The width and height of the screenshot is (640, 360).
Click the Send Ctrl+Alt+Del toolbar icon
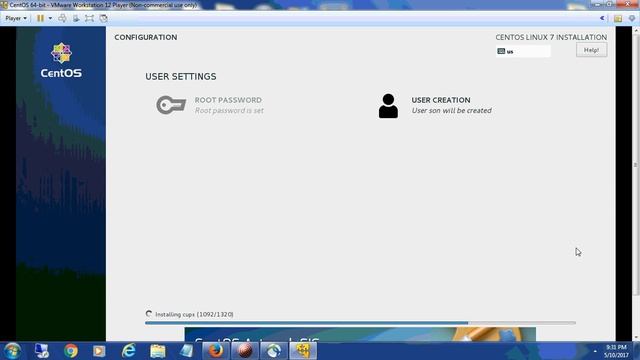coord(62,18)
